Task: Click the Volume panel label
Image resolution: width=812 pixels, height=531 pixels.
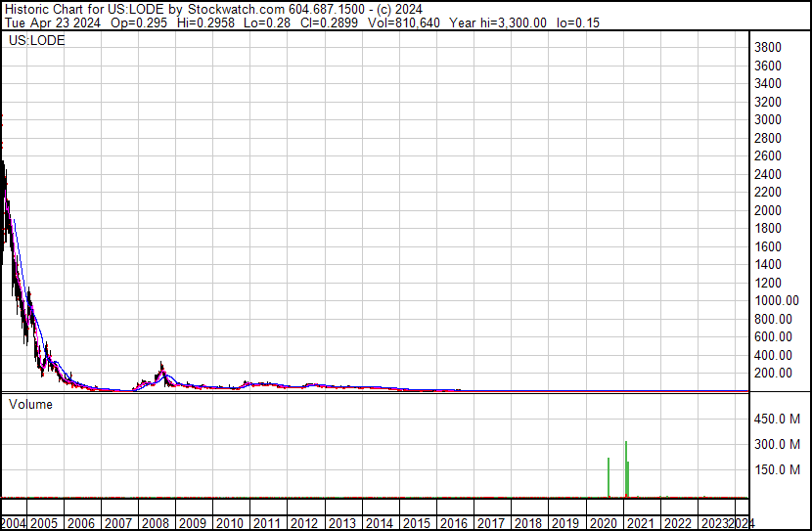Action: (30, 404)
